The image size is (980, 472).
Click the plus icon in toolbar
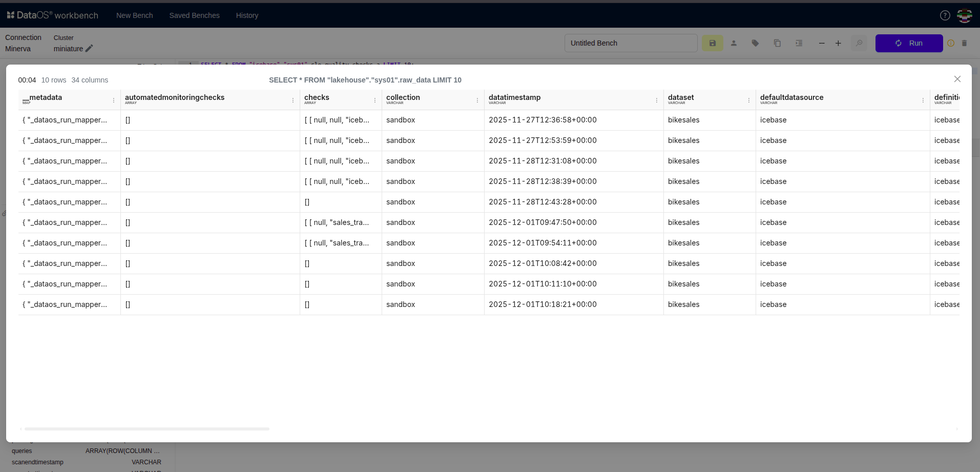point(838,43)
